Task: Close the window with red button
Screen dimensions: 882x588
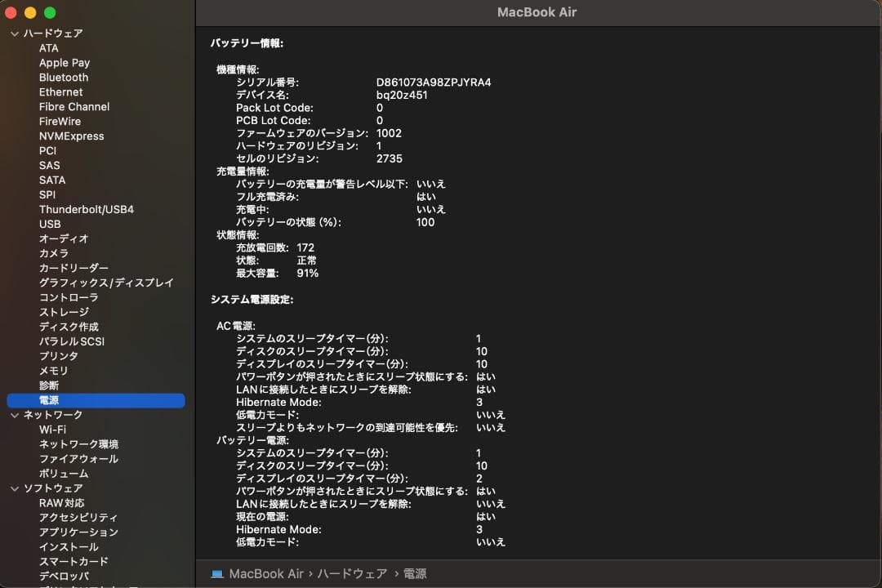Action: pos(11,12)
